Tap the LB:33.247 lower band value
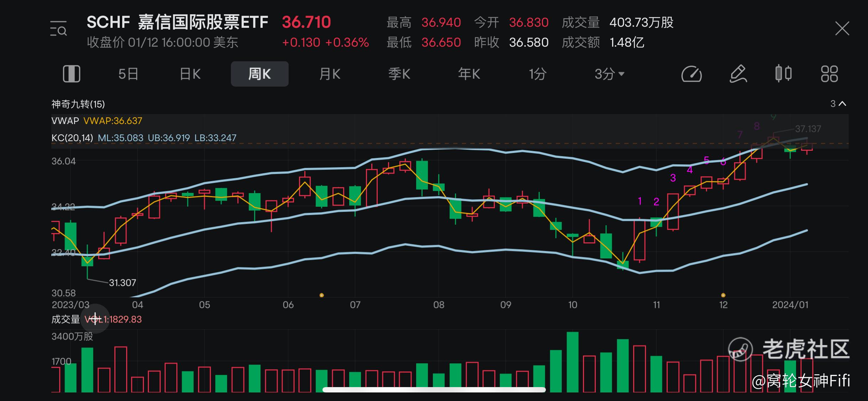 [x=215, y=138]
